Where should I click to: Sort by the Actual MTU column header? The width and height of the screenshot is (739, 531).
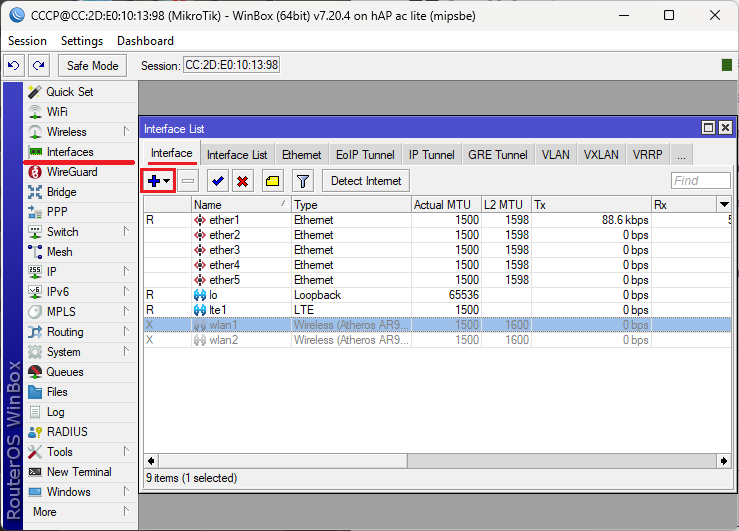coord(446,204)
